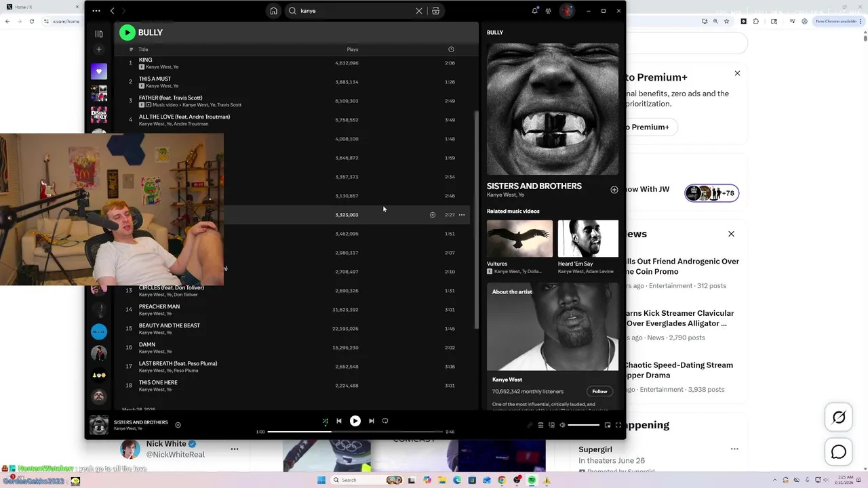Open Your Library sidebar icon
Screen dimensions: 868x488
99,34
